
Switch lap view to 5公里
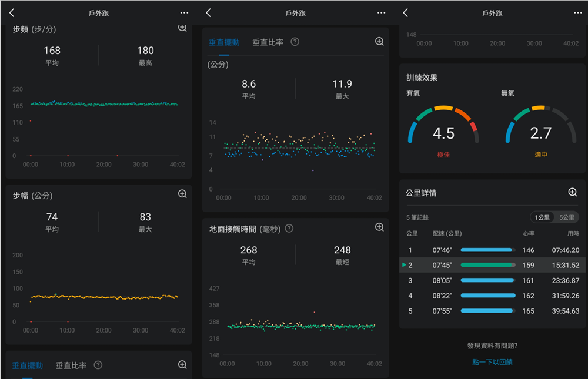[x=566, y=217]
